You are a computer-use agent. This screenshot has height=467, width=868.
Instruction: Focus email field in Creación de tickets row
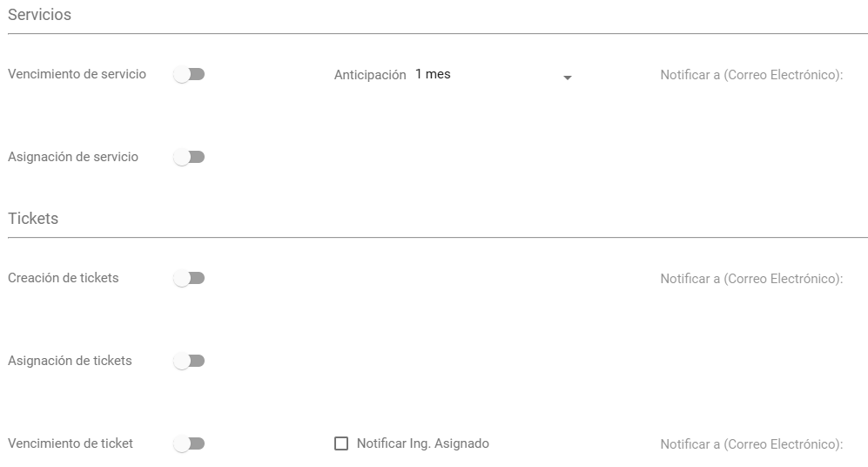click(x=751, y=279)
